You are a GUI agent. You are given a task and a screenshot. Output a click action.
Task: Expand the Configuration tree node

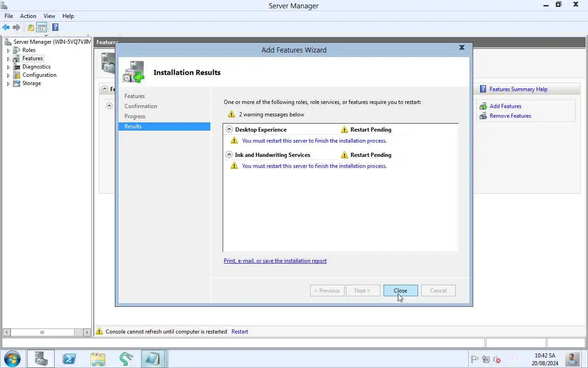pos(8,75)
